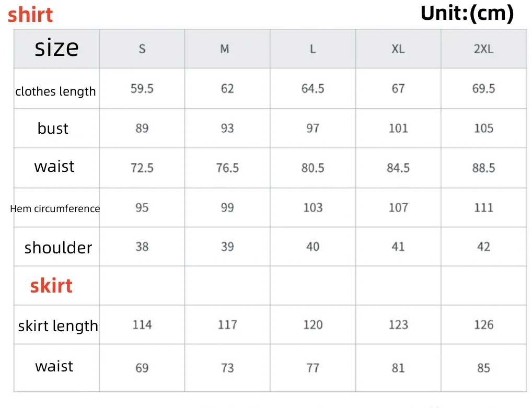Select the S size column header

[x=142, y=49]
